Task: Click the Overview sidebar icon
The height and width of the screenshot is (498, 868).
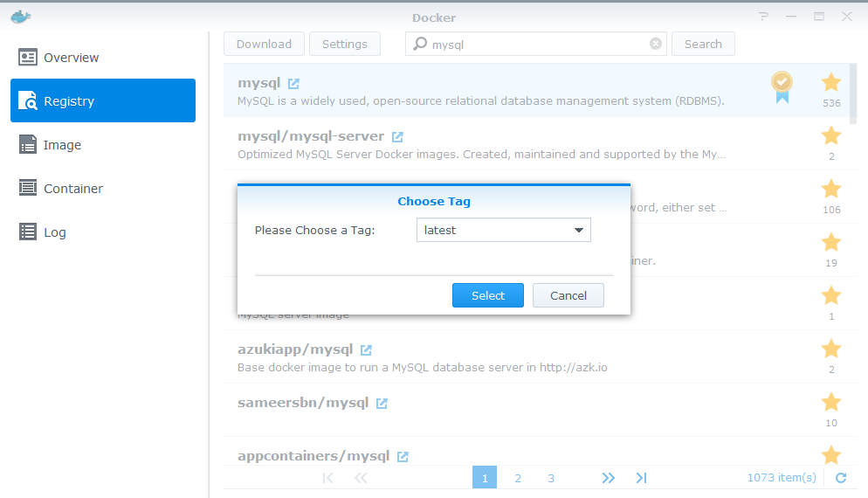Action: click(28, 57)
